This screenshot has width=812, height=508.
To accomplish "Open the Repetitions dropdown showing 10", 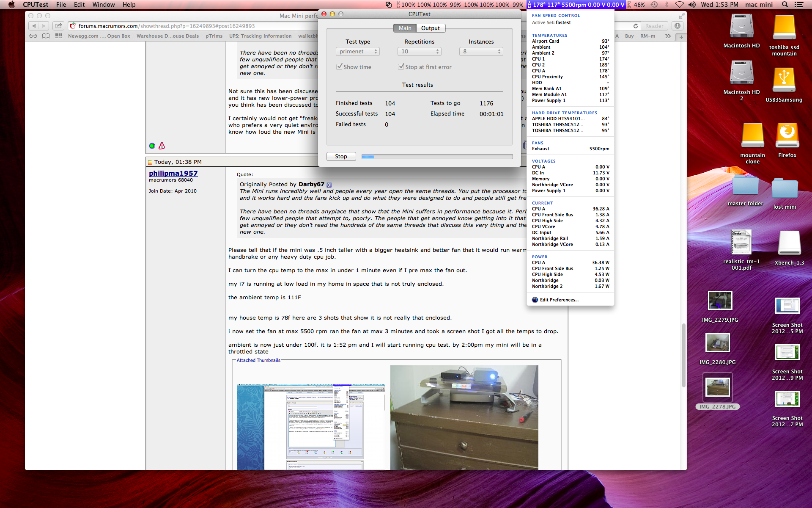I will click(x=419, y=52).
